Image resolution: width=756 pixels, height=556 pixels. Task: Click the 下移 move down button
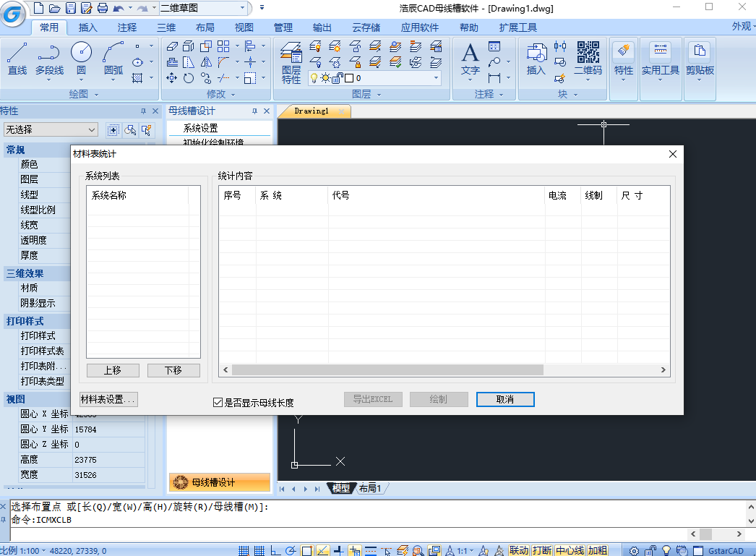(173, 370)
